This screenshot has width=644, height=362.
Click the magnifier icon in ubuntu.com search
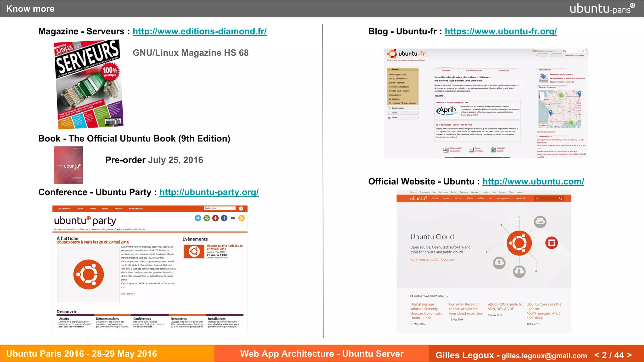click(x=560, y=199)
